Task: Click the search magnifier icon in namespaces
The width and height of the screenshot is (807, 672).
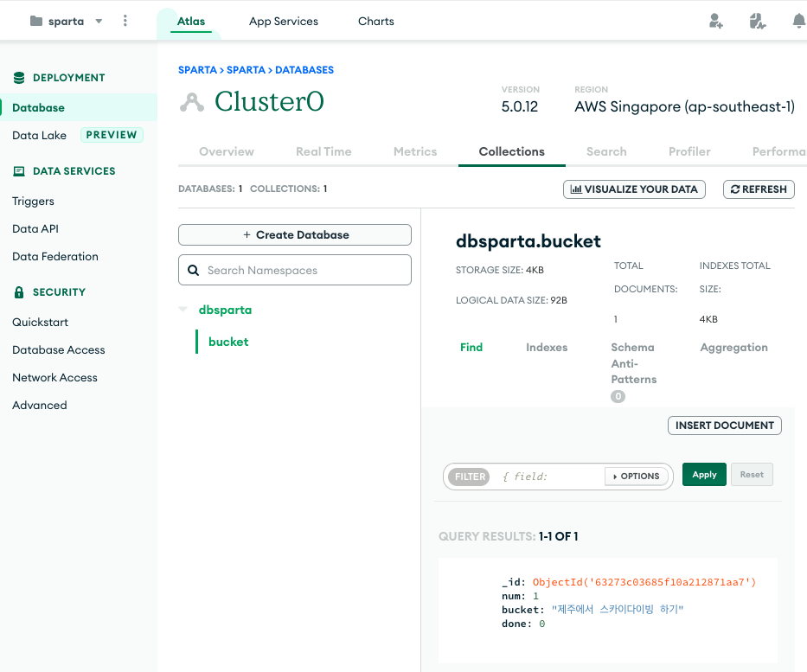Action: 193,270
